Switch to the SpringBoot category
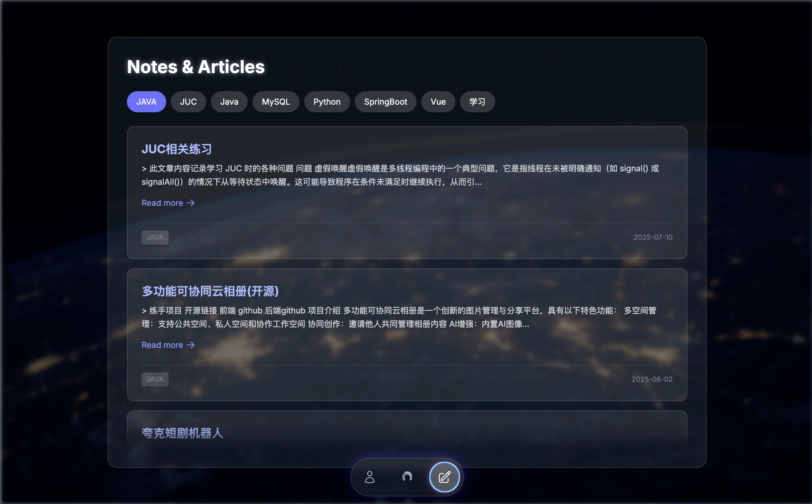This screenshot has height=504, width=812. (385, 102)
